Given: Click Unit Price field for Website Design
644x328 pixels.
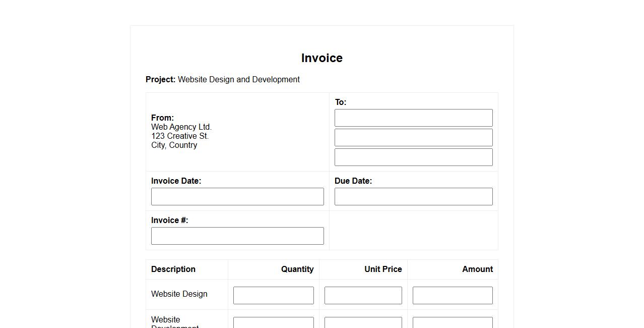Looking at the screenshot, I should point(363,295).
